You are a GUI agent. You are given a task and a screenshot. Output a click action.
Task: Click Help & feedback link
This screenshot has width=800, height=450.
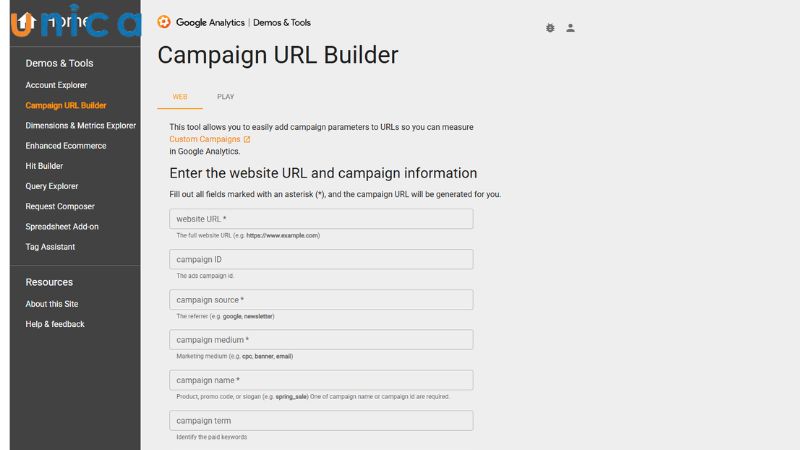point(55,324)
